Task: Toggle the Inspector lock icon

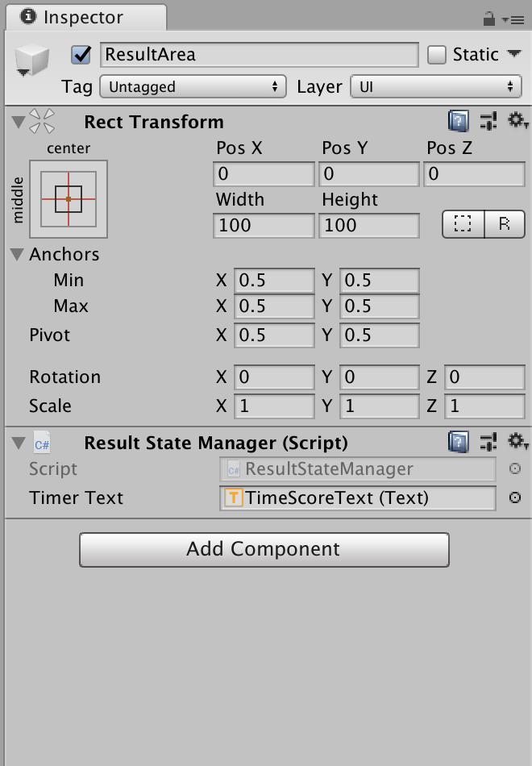Action: (x=488, y=19)
